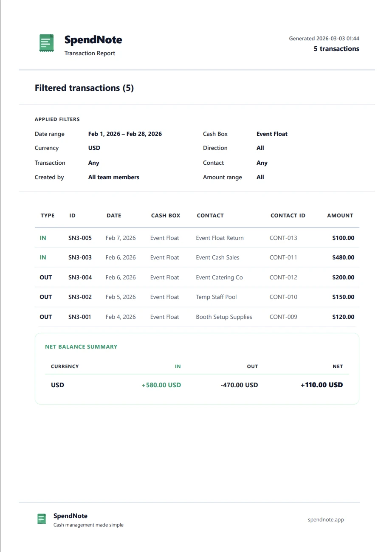Switch to the Filtered transactions section
Image resolution: width=392 pixels, height=552 pixels.
click(84, 88)
